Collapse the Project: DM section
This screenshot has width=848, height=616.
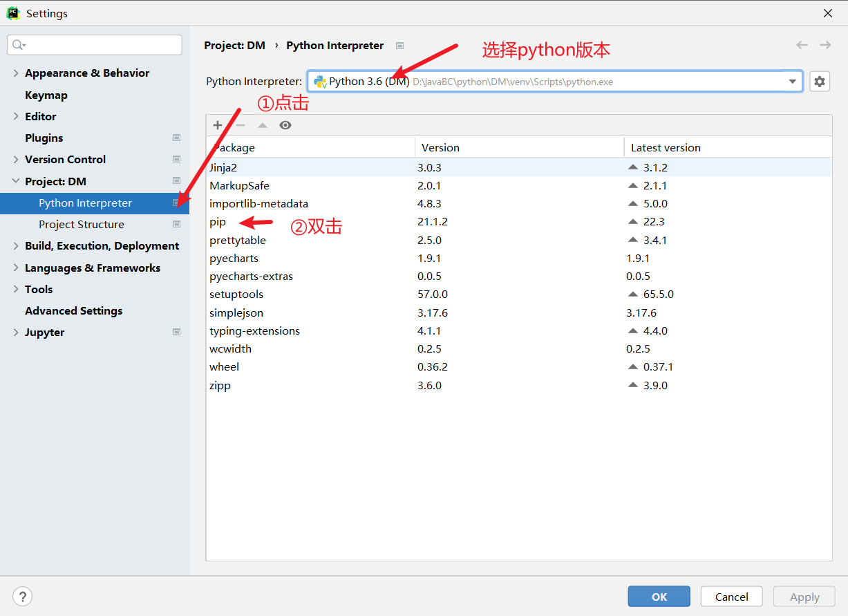point(16,181)
